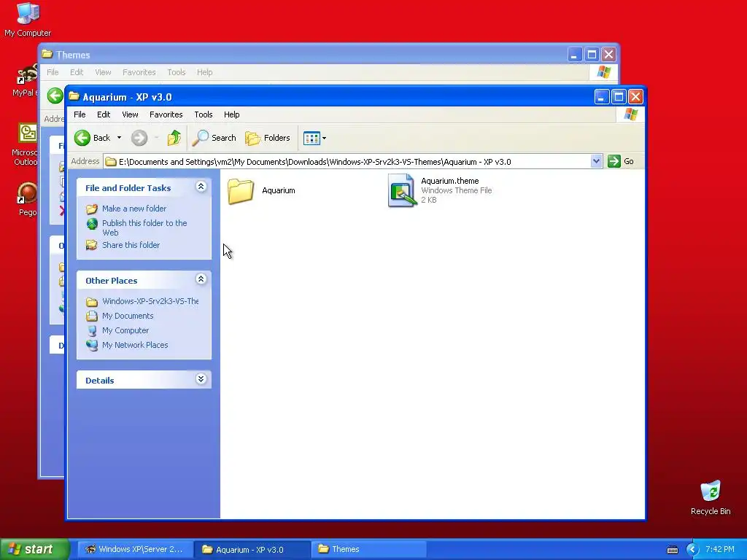The image size is (747, 560).
Task: Switch to Themes taskbar button
Action: coord(368,550)
